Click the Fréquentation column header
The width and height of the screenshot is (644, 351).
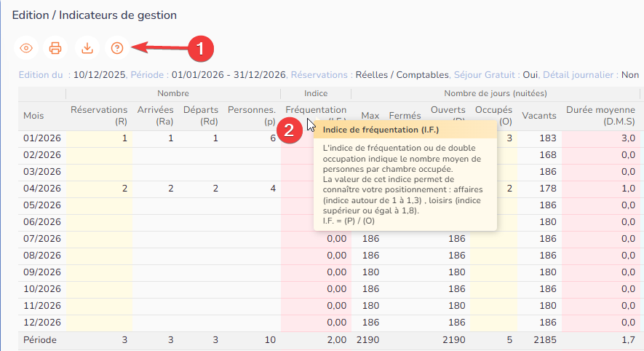pos(316,110)
